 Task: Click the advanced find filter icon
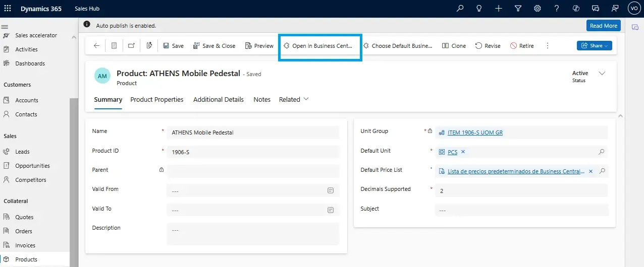click(x=518, y=9)
